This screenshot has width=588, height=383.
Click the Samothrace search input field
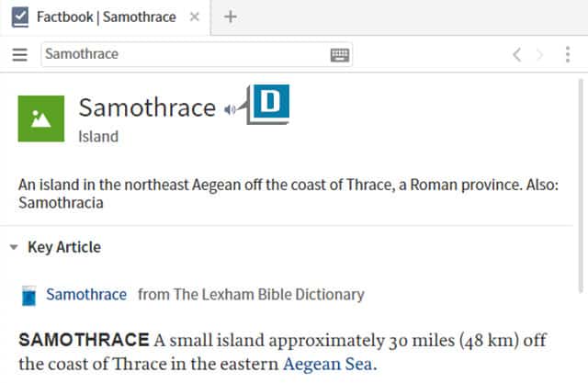tap(184, 55)
